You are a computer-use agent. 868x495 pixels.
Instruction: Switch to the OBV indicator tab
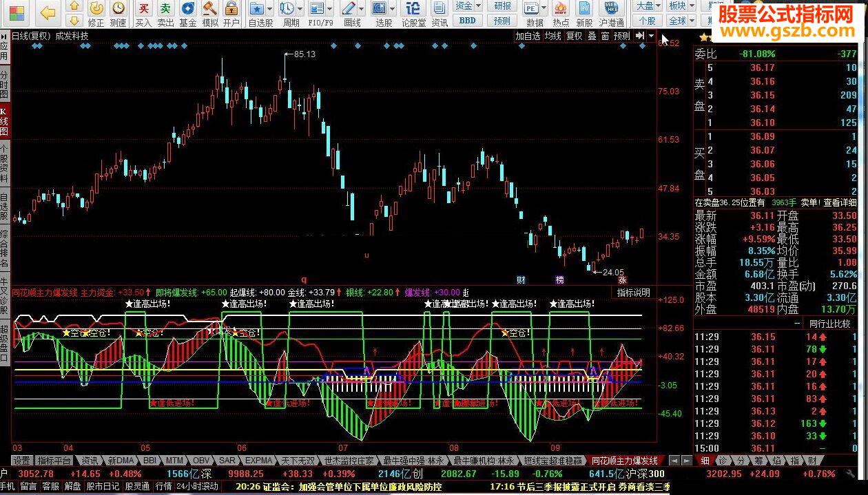click(x=200, y=461)
